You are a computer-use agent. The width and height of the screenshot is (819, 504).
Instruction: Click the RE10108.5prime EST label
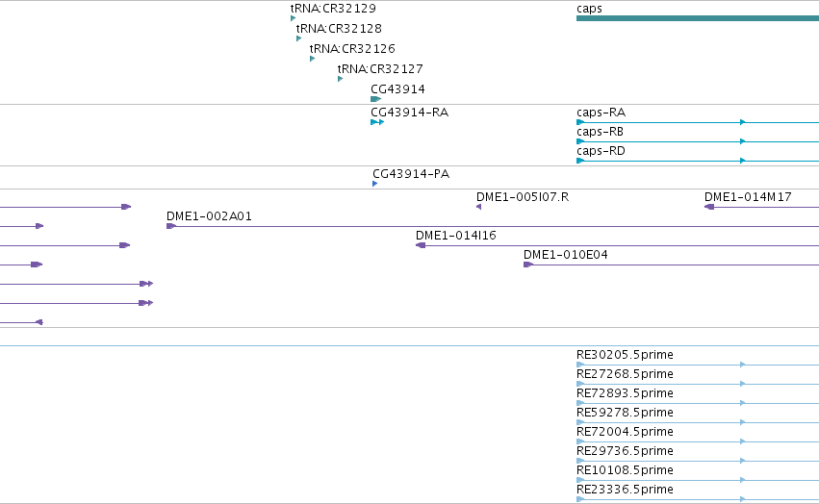coord(625,470)
